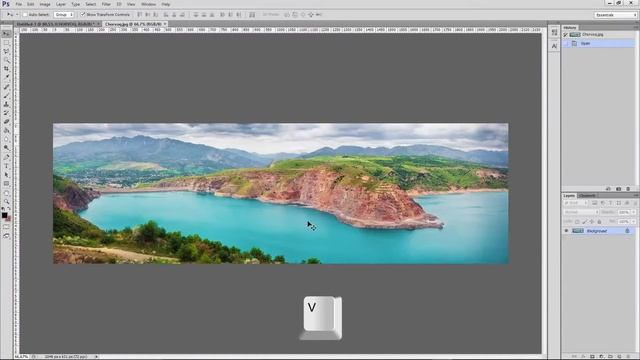Image resolution: width=640 pixels, height=360 pixels.
Task: Open the layer Fill slider dropdown
Action: pyautogui.click(x=633, y=222)
